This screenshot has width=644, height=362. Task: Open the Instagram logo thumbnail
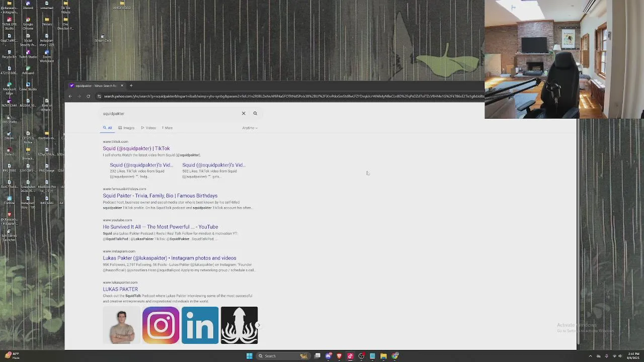(x=161, y=325)
